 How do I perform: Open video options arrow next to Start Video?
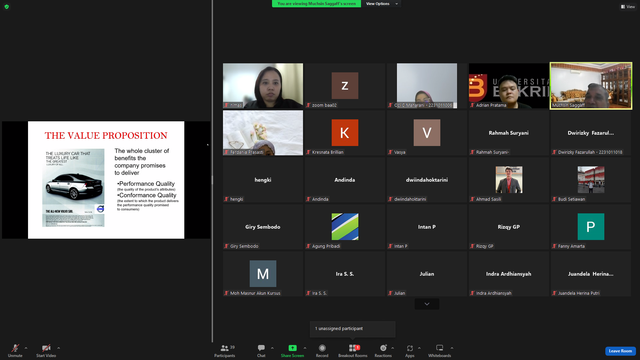pyautogui.click(x=59, y=348)
